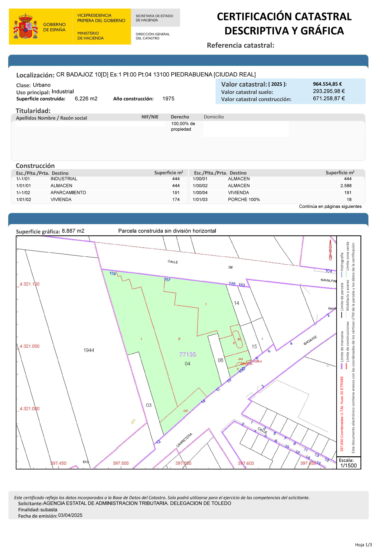Click the purple Límite de manzana legend swatch
The image size is (392, 554).
click(342, 366)
